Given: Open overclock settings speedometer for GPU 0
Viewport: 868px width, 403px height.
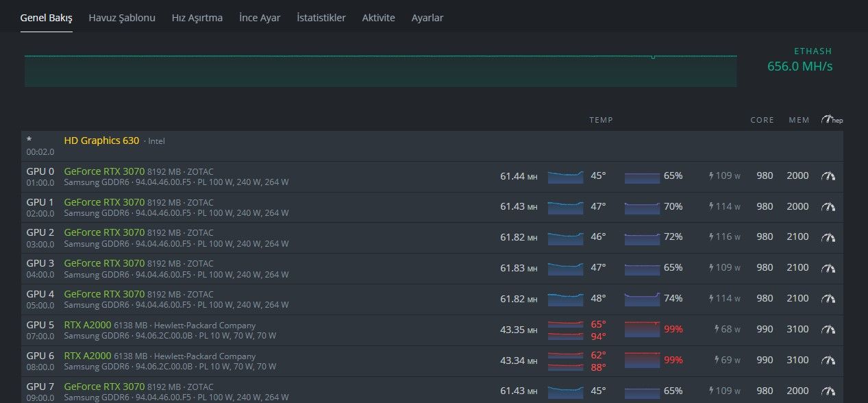Looking at the screenshot, I should click(x=828, y=176).
